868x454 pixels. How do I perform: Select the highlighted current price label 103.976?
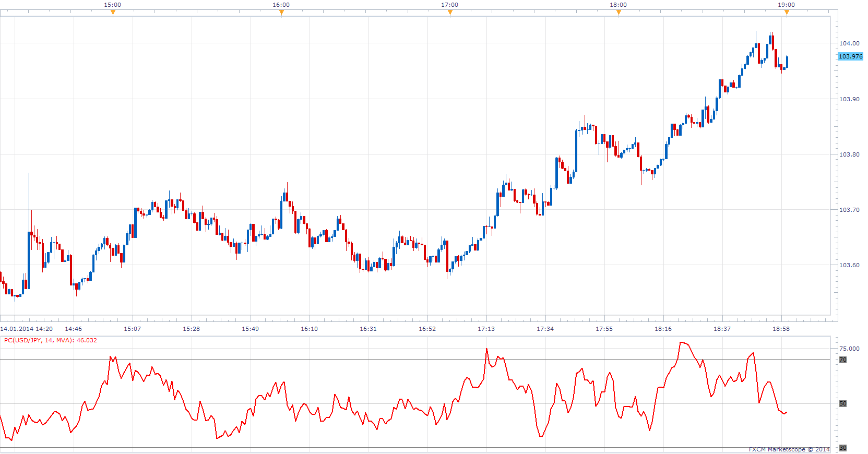click(850, 56)
